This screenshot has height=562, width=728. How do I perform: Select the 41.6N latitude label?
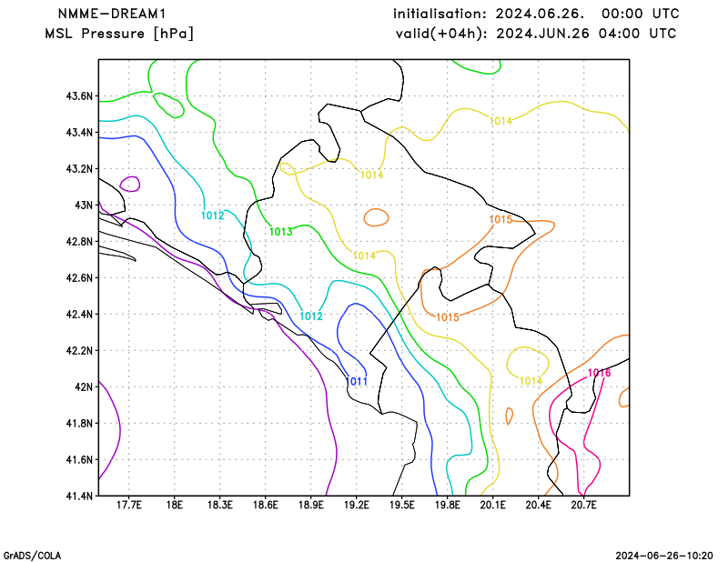79,460
